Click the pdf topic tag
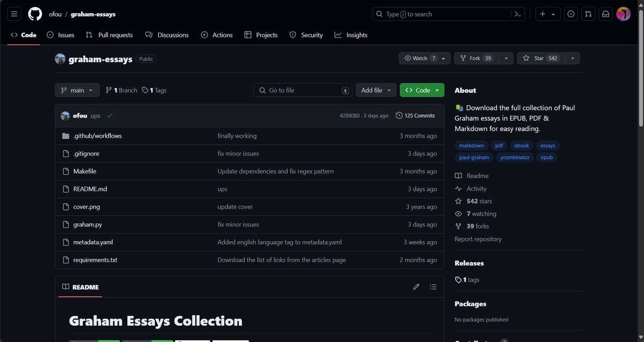 coord(499,145)
